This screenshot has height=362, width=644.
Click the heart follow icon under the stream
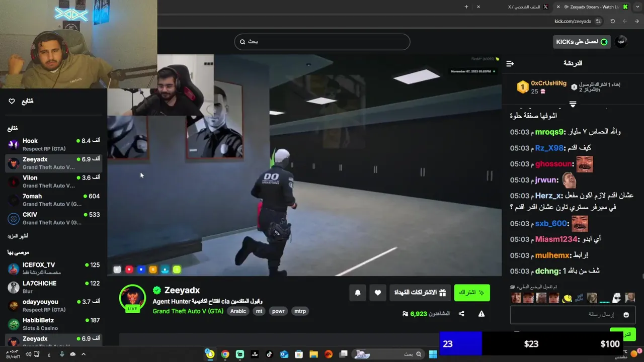click(378, 293)
